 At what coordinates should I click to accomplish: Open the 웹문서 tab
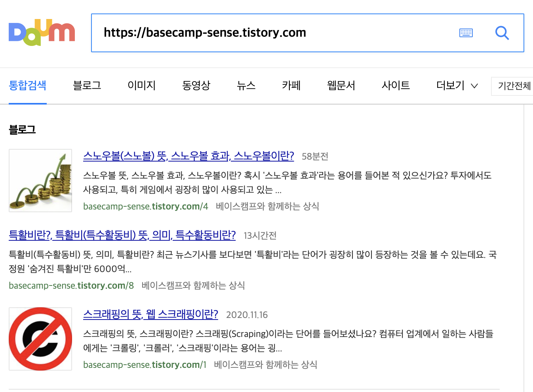[341, 85]
